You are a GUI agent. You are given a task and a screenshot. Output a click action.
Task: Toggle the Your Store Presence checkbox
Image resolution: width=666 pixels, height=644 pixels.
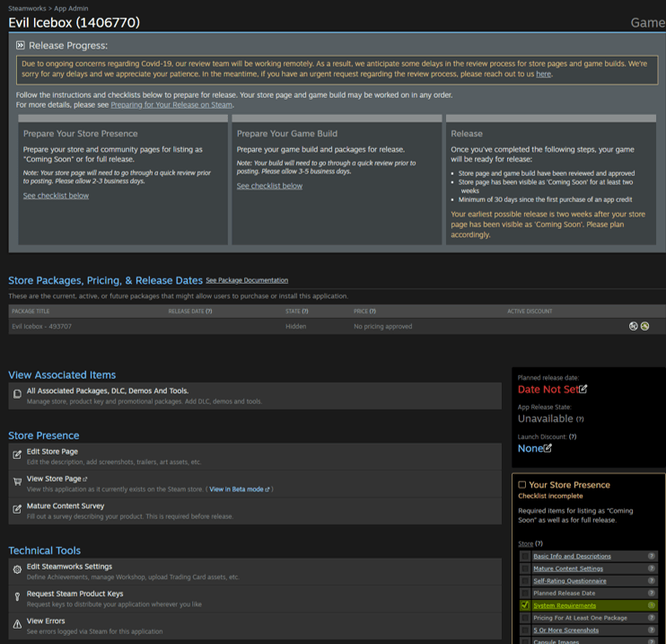522,485
